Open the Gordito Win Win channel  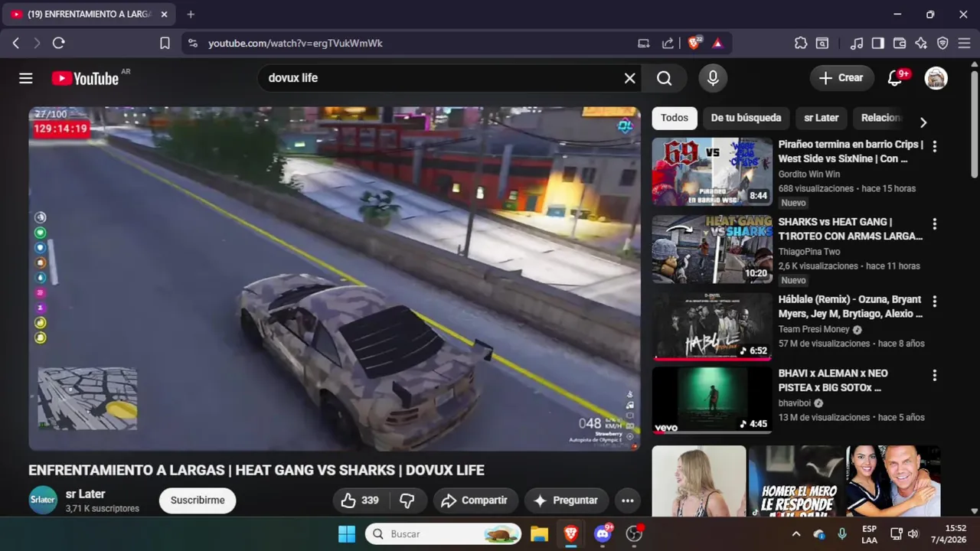(809, 174)
